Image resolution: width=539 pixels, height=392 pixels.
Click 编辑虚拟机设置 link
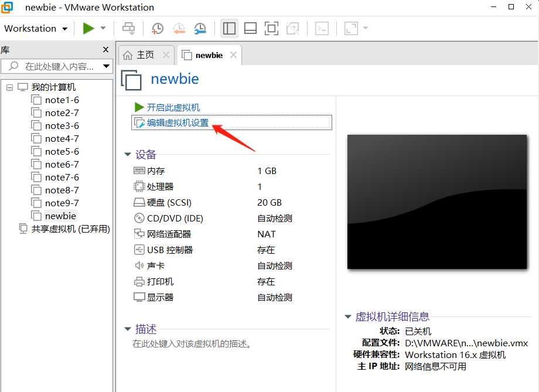click(178, 123)
